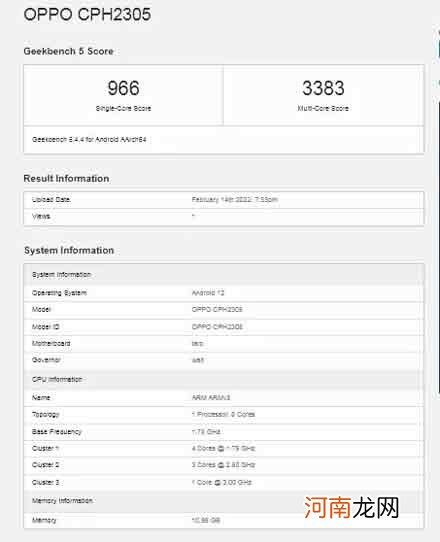The height and width of the screenshot is (542, 440).
Task: Click the Model row label
Action: [41, 309]
